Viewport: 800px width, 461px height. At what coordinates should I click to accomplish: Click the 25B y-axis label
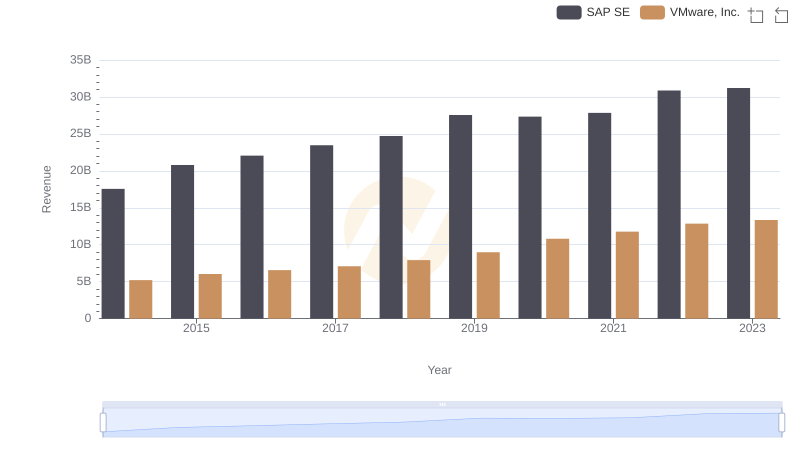click(81, 134)
